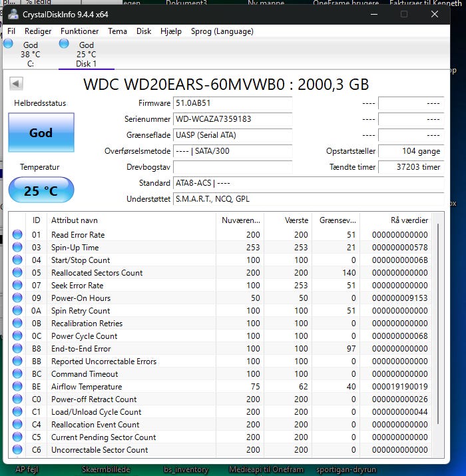Click status orb for Power Cycle Count
This screenshot has width=466, height=476.
coord(17,336)
